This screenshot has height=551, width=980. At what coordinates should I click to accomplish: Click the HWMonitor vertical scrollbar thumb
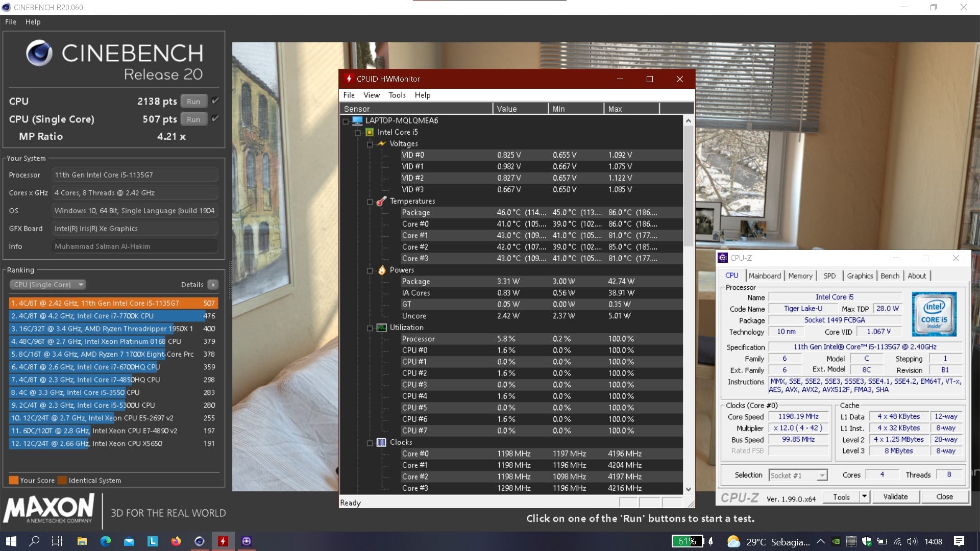click(x=688, y=186)
